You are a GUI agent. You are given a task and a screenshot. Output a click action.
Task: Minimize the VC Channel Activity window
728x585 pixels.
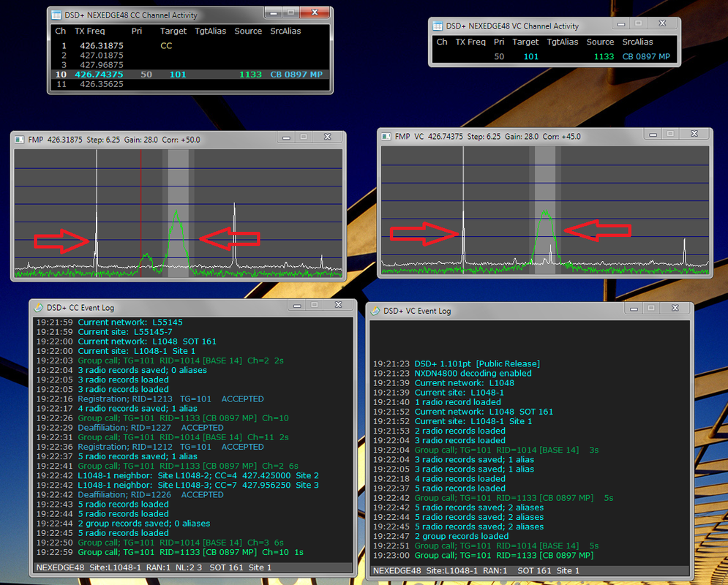[x=621, y=23]
